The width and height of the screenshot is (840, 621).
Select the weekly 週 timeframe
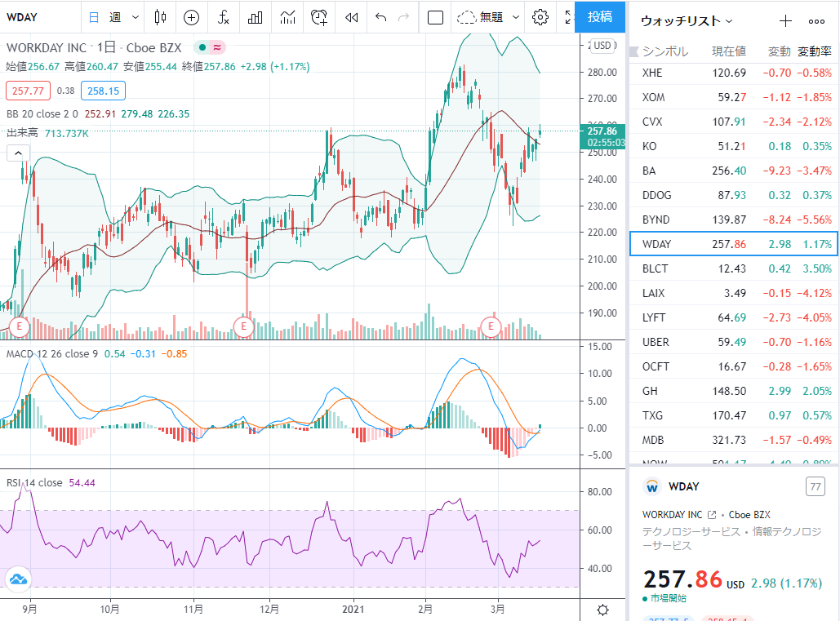[115, 18]
